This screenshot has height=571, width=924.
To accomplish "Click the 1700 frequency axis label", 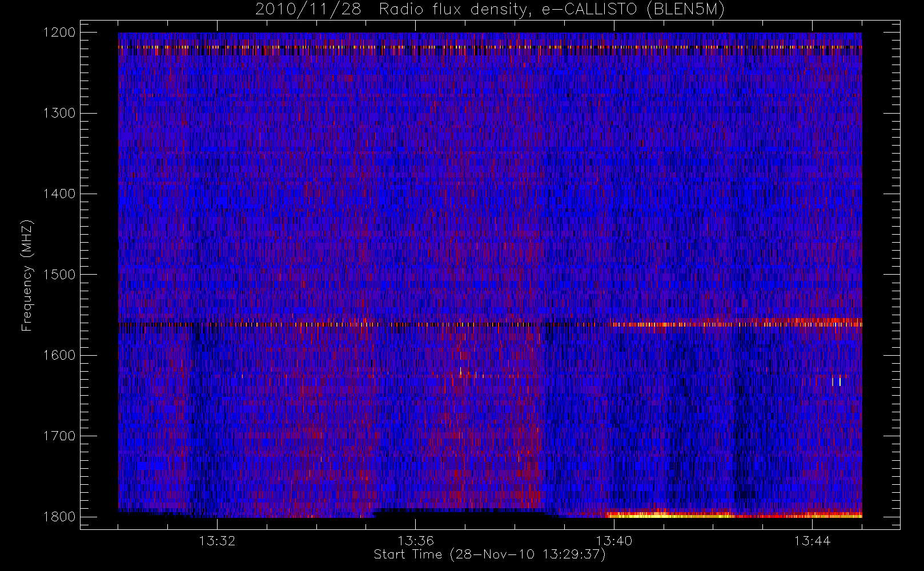I will (x=59, y=436).
